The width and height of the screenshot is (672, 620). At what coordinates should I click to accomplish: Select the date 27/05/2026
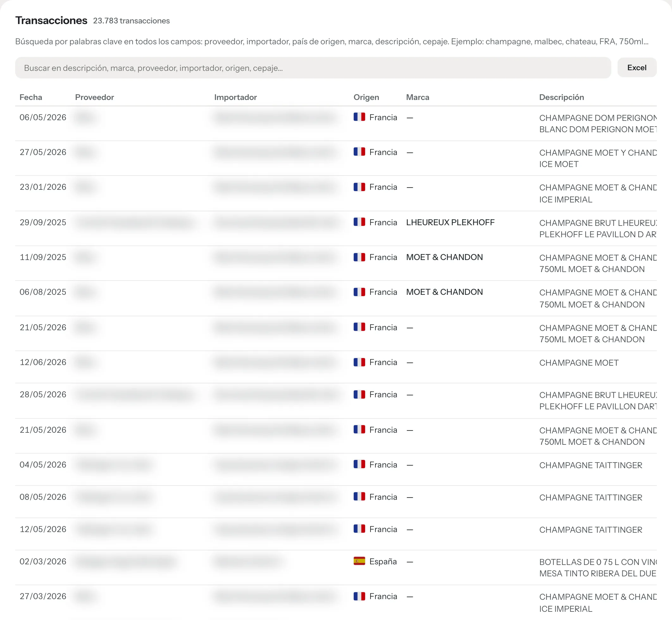(x=43, y=152)
